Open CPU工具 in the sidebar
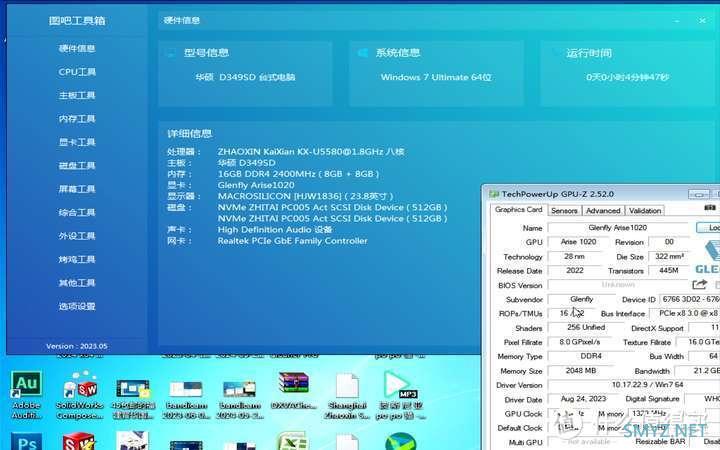Viewport: 720px width, 450px height. coord(77,72)
